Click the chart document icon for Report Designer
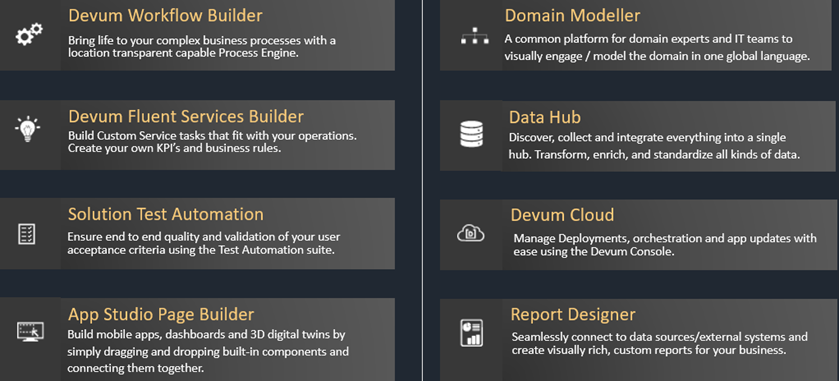 pos(471,333)
